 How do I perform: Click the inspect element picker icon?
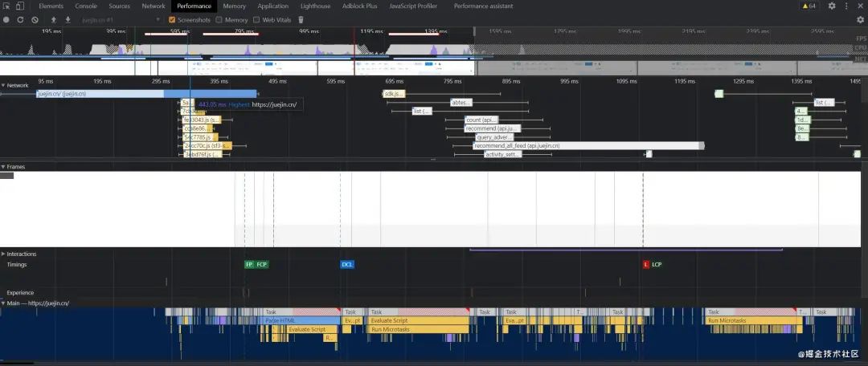coord(6,6)
